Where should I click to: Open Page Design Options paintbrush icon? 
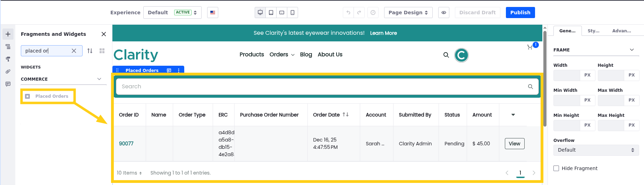[x=8, y=59]
